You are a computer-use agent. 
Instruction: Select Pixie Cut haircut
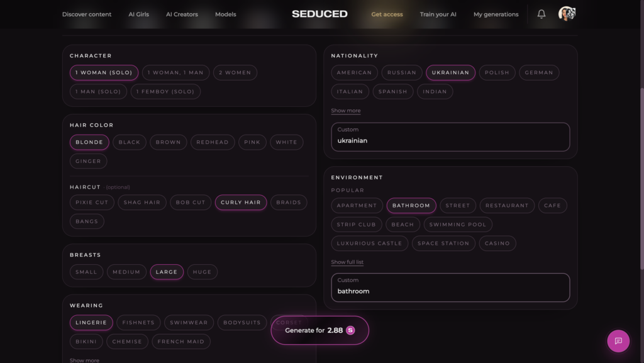point(92,203)
